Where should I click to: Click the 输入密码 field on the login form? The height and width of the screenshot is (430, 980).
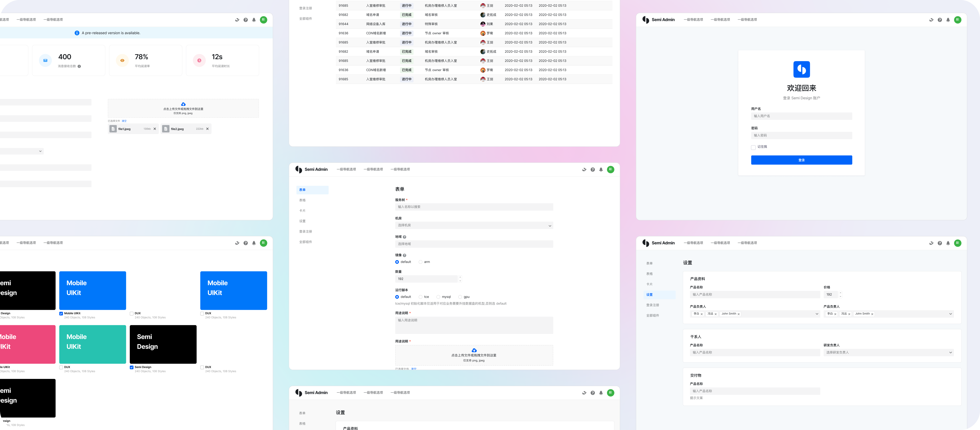pos(802,135)
